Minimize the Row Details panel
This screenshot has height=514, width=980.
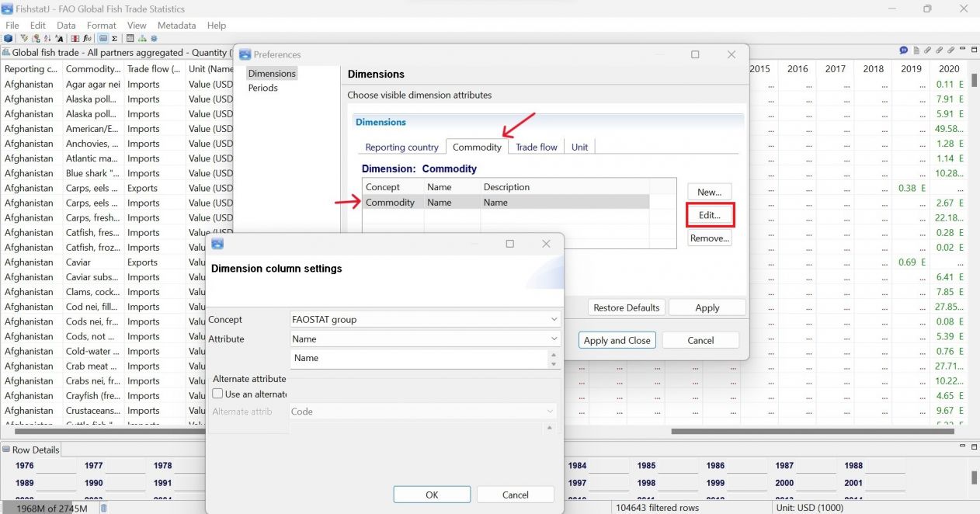963,447
